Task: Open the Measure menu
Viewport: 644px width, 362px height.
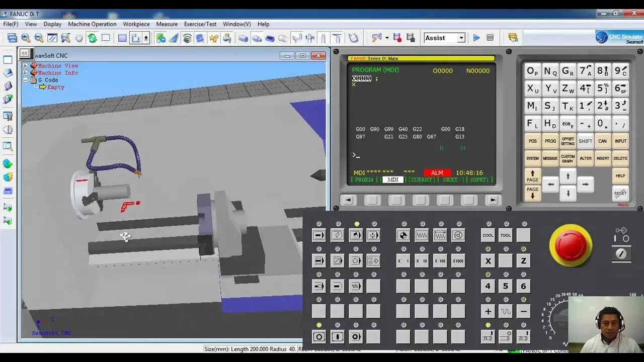Action: click(167, 24)
